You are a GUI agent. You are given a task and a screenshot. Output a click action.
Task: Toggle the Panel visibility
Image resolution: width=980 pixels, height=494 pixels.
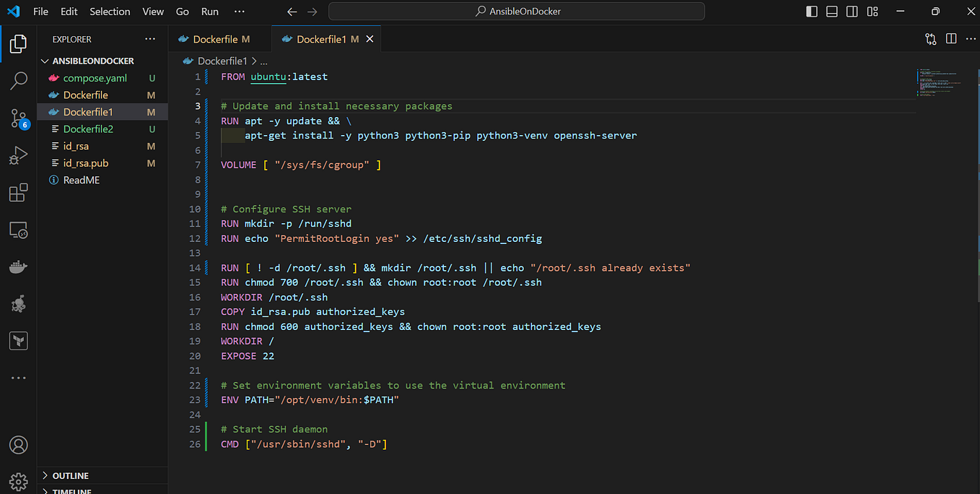pyautogui.click(x=831, y=11)
